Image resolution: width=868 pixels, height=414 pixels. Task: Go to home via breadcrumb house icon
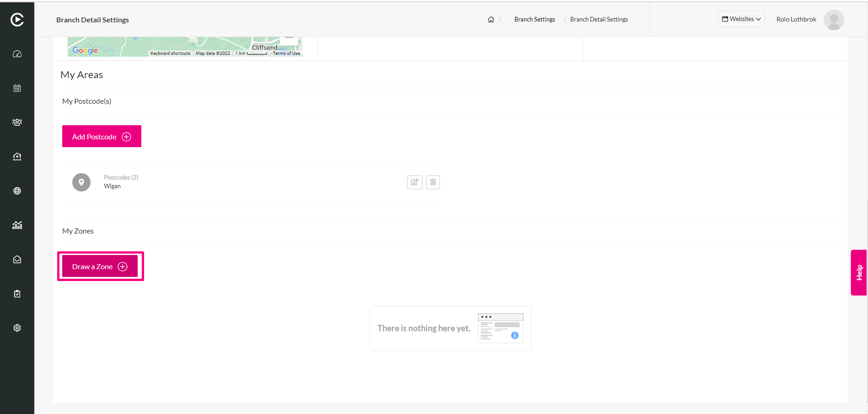click(491, 19)
